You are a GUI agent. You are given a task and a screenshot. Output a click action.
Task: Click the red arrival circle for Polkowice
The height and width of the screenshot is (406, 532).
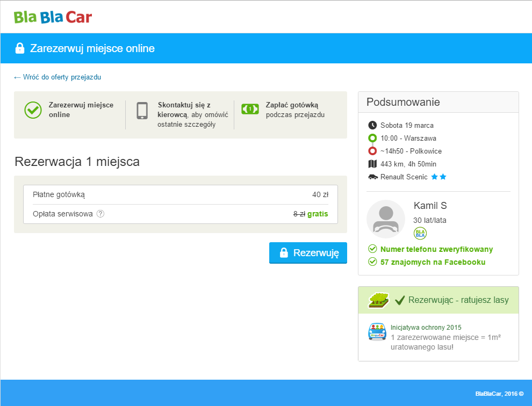[372, 151]
